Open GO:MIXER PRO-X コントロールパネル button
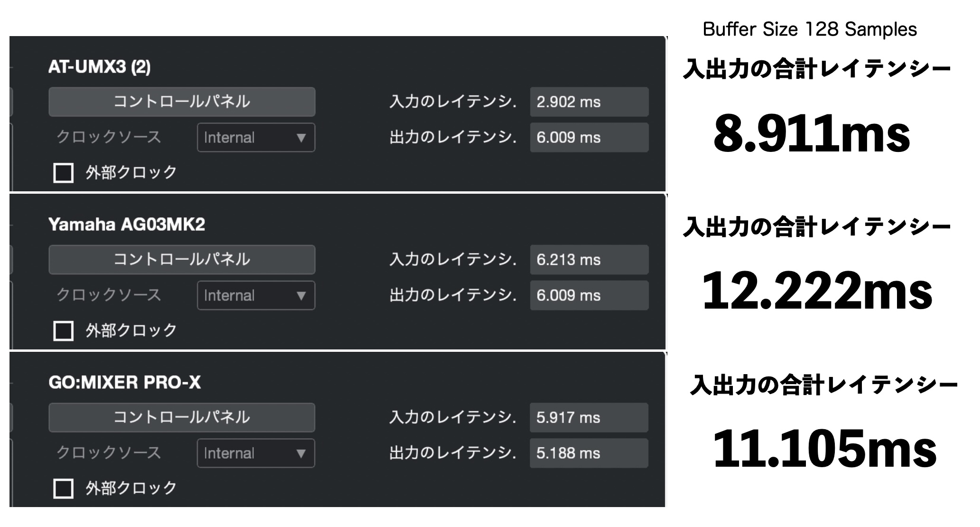This screenshot has height=527, width=980. tap(182, 417)
